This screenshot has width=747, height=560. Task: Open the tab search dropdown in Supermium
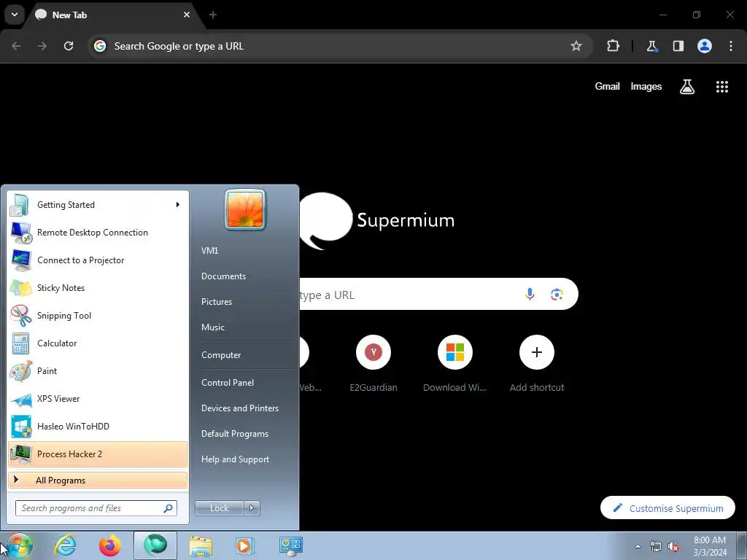click(15, 15)
